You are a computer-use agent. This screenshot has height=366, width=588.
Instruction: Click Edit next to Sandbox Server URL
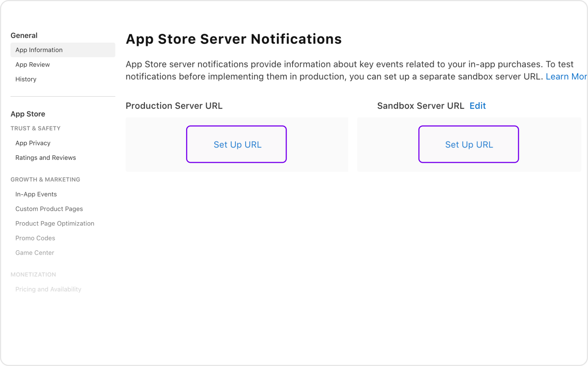point(478,106)
